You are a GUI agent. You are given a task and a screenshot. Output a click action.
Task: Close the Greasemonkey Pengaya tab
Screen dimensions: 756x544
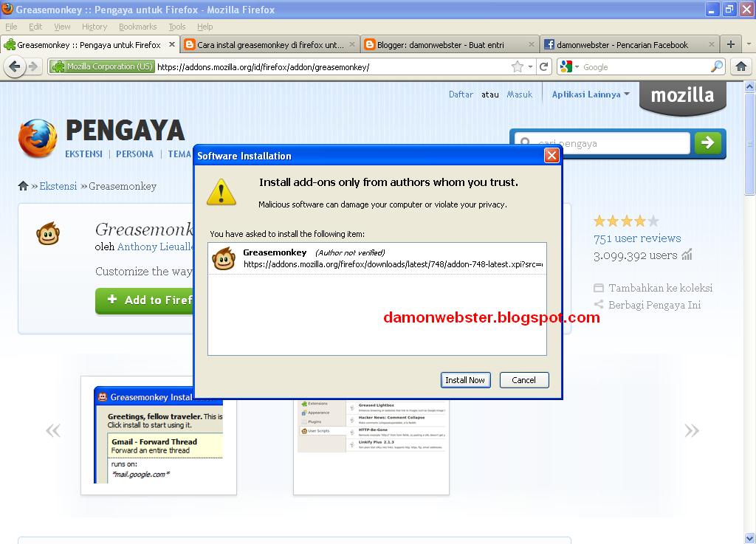coord(171,44)
